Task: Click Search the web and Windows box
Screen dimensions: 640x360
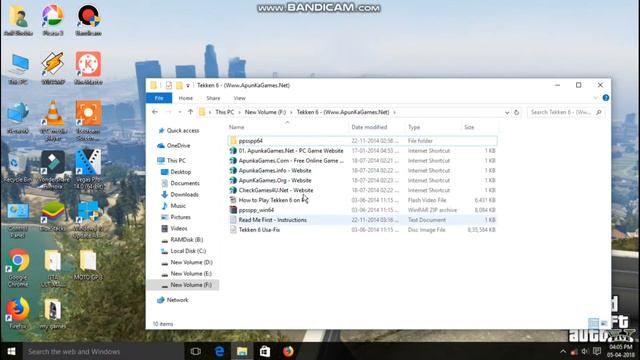Action: click(103, 351)
